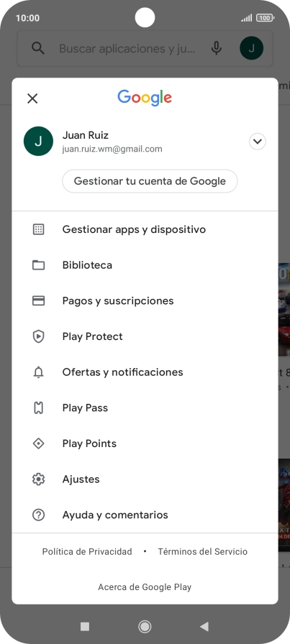Tap the Play Points diamond icon
Screen dimensions: 290x644
point(38,443)
